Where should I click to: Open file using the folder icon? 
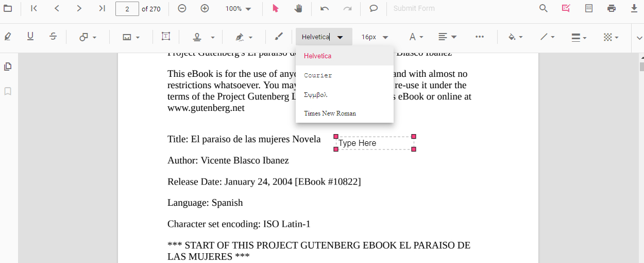(8, 8)
